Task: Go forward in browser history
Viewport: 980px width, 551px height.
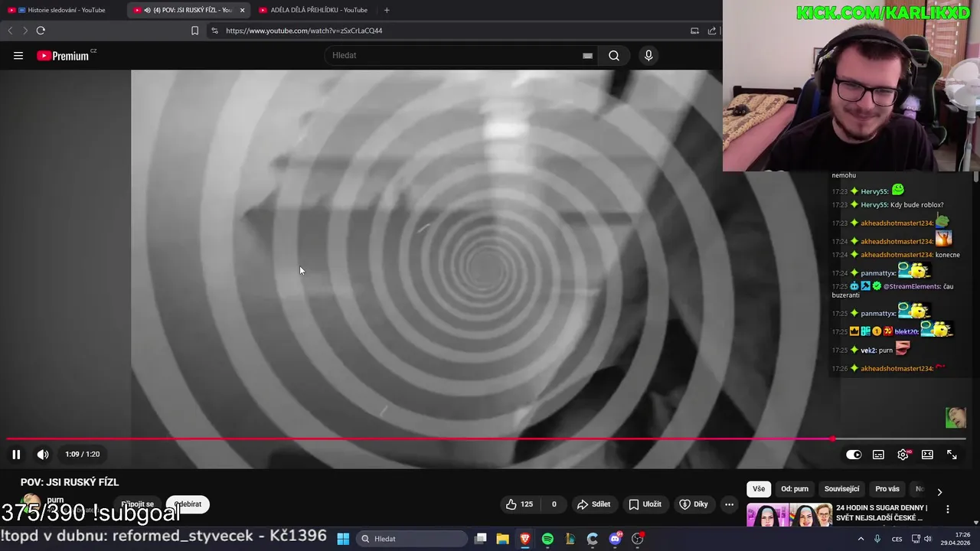Action: (24, 31)
